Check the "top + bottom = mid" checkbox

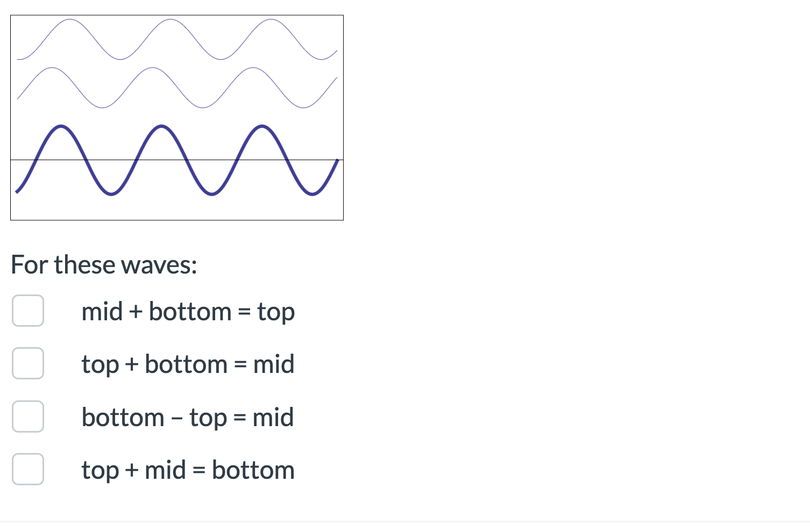click(28, 363)
